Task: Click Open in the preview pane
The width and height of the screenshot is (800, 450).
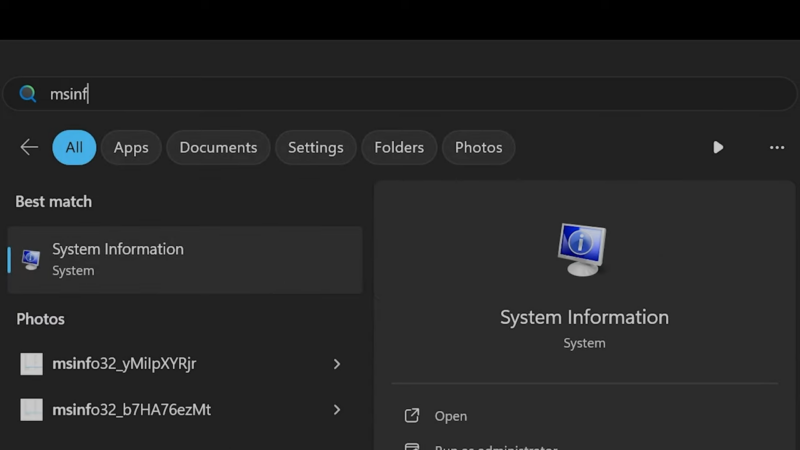Action: tap(451, 416)
